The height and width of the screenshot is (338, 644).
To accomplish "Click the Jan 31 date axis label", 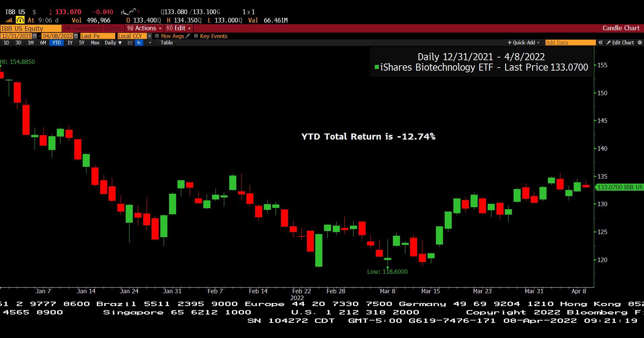I will click(172, 291).
